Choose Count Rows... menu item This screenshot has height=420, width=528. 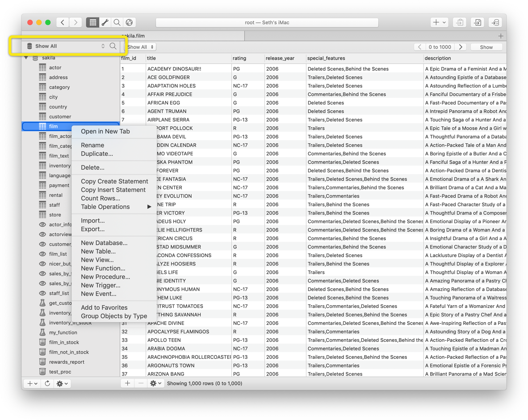[x=114, y=198]
